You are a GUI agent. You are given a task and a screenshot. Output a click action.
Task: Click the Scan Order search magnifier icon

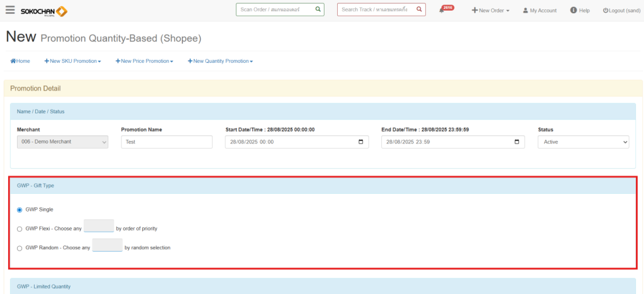[x=318, y=9]
